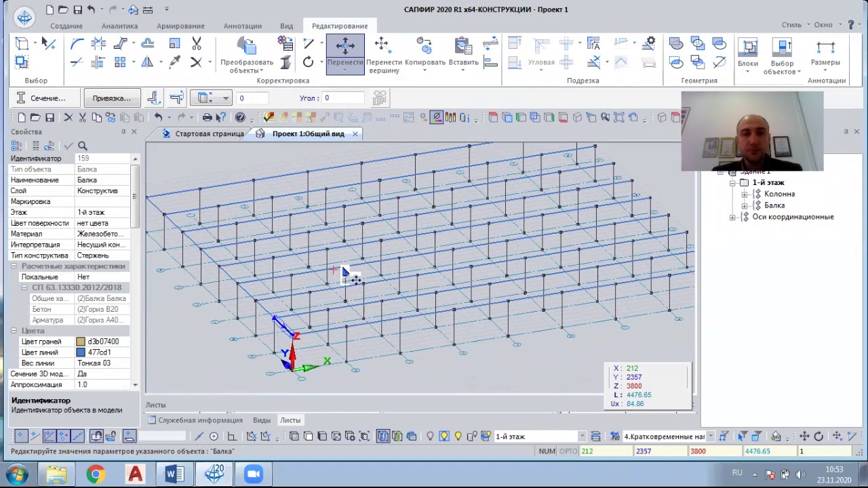The width and height of the screenshot is (868, 488).
Task: Click the save diskette icon in toolbar
Action: pos(50,117)
